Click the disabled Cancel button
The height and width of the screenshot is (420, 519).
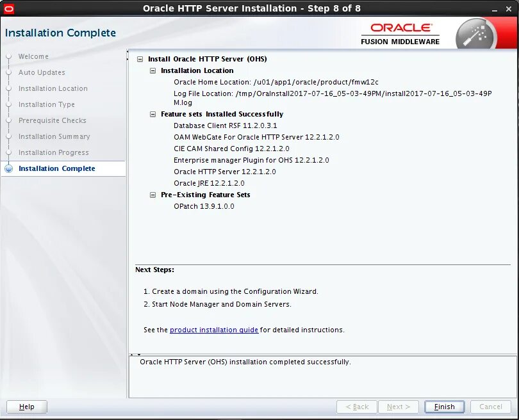491,407
